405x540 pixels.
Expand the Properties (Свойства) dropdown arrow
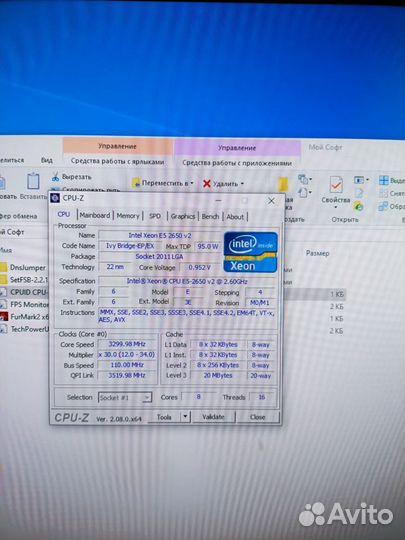[x=335, y=207]
